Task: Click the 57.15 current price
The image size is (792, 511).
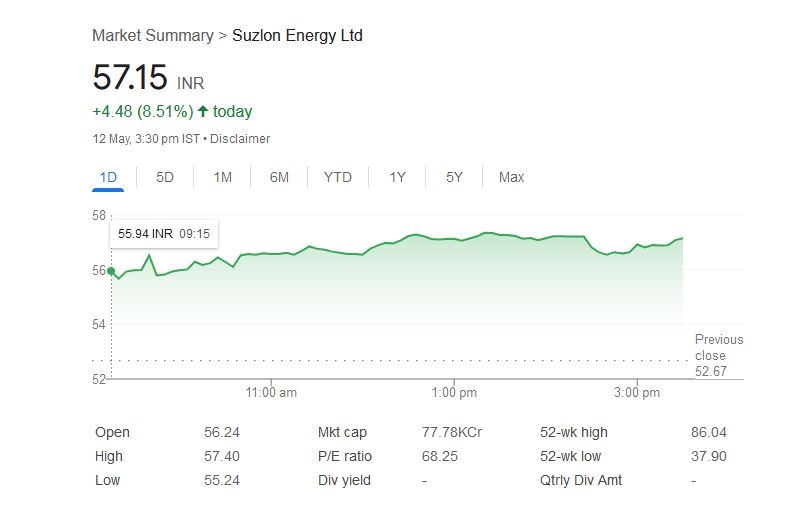Action: click(130, 77)
